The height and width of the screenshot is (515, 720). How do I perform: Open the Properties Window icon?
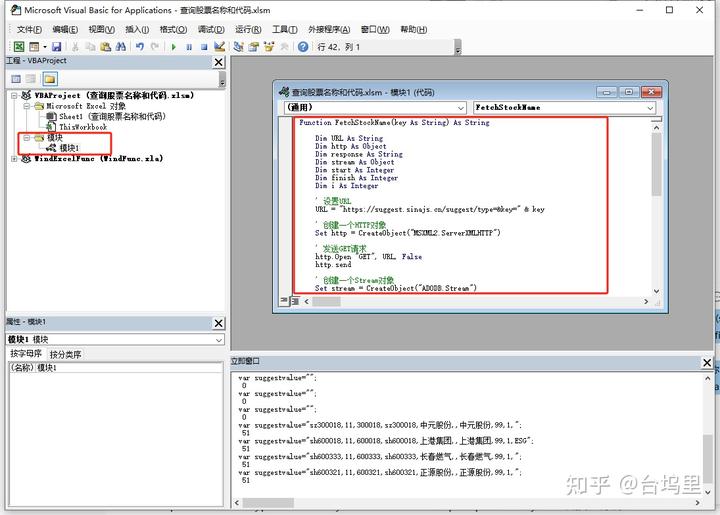tap(253, 46)
